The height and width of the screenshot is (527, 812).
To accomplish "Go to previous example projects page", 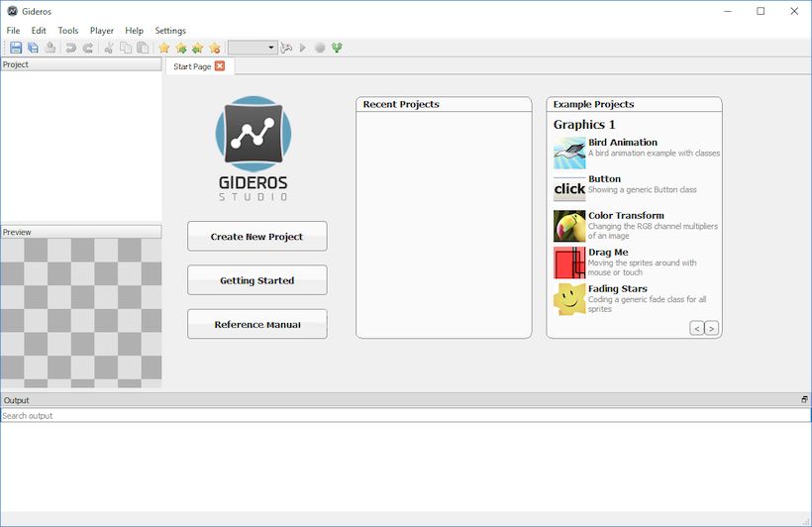I will click(x=696, y=329).
